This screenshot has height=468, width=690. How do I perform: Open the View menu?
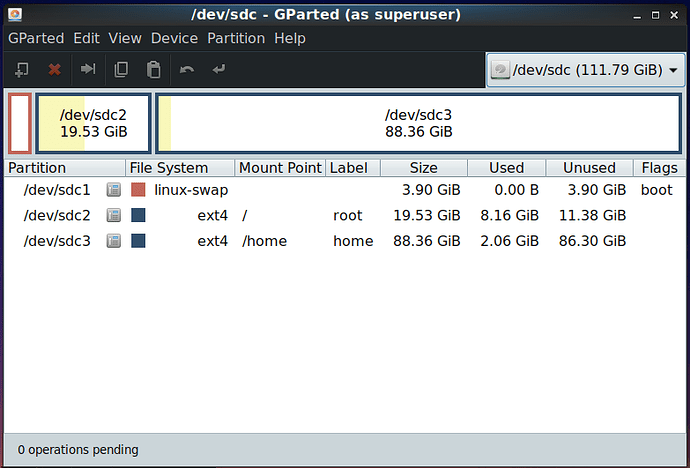[x=125, y=38]
